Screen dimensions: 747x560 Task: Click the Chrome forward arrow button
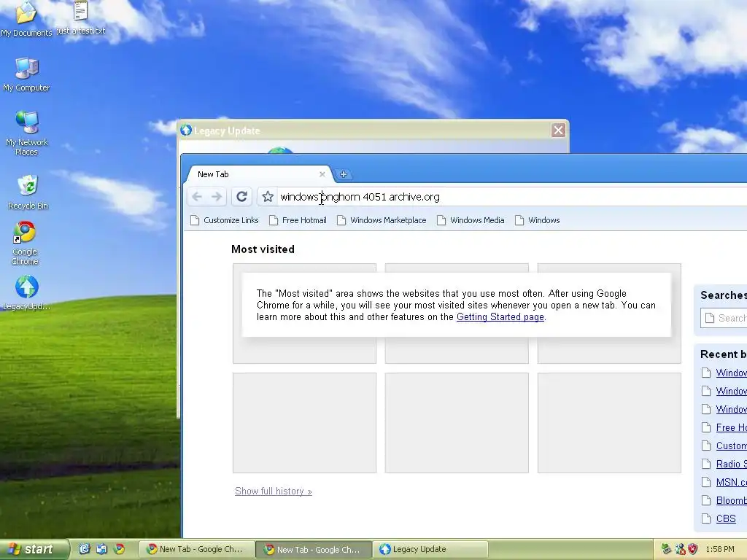217,197
